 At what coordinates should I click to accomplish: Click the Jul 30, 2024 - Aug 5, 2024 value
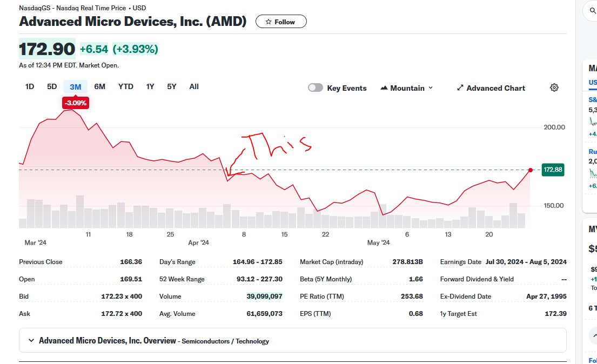(526, 261)
